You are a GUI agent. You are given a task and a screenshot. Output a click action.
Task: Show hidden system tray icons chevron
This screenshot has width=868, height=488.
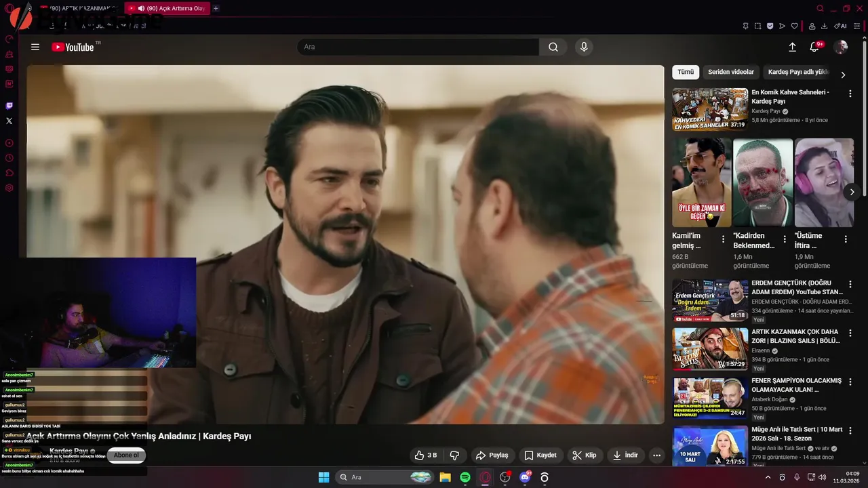coord(768,477)
